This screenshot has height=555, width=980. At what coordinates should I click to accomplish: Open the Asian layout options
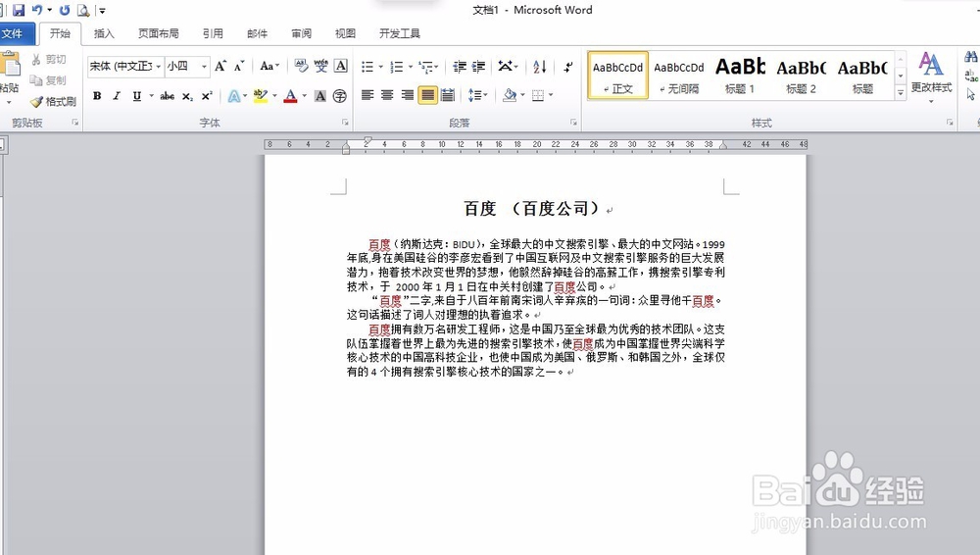(506, 66)
